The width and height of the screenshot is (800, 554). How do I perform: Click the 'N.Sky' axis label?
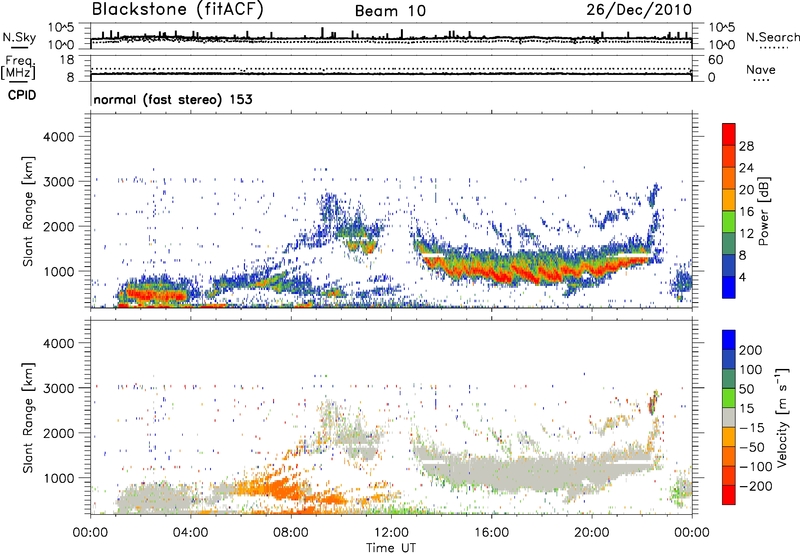tap(19, 37)
